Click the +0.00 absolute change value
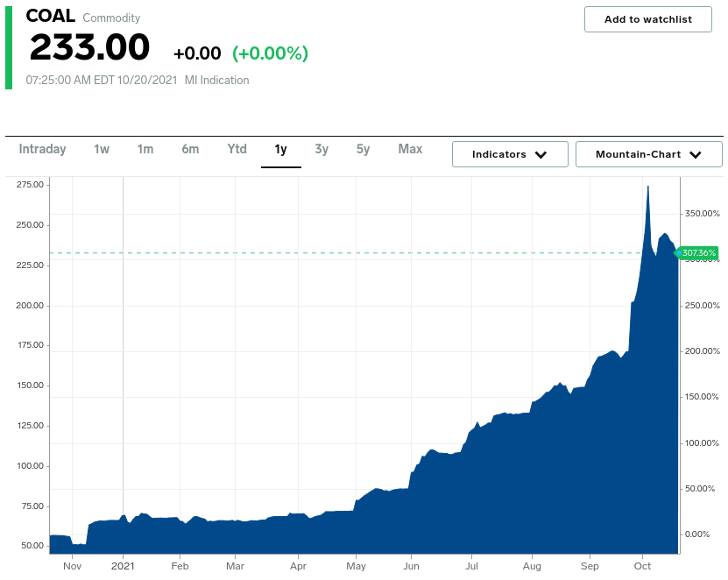 197,53
